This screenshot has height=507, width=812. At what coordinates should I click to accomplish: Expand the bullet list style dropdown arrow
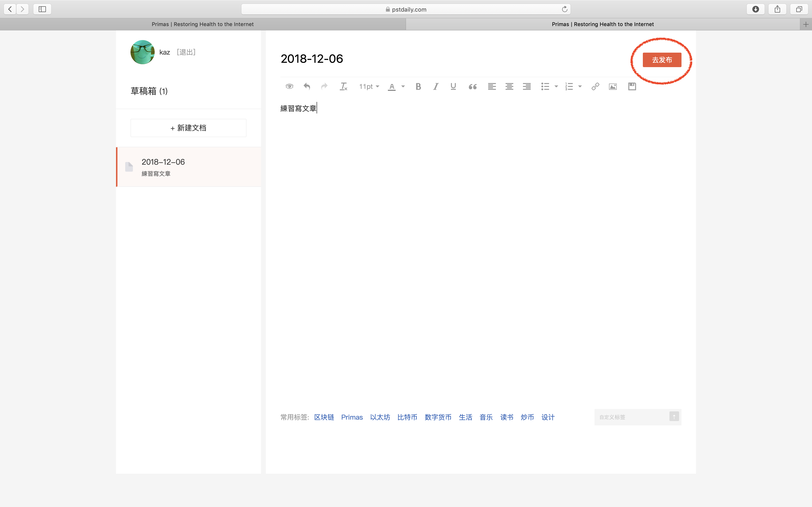pyautogui.click(x=556, y=86)
